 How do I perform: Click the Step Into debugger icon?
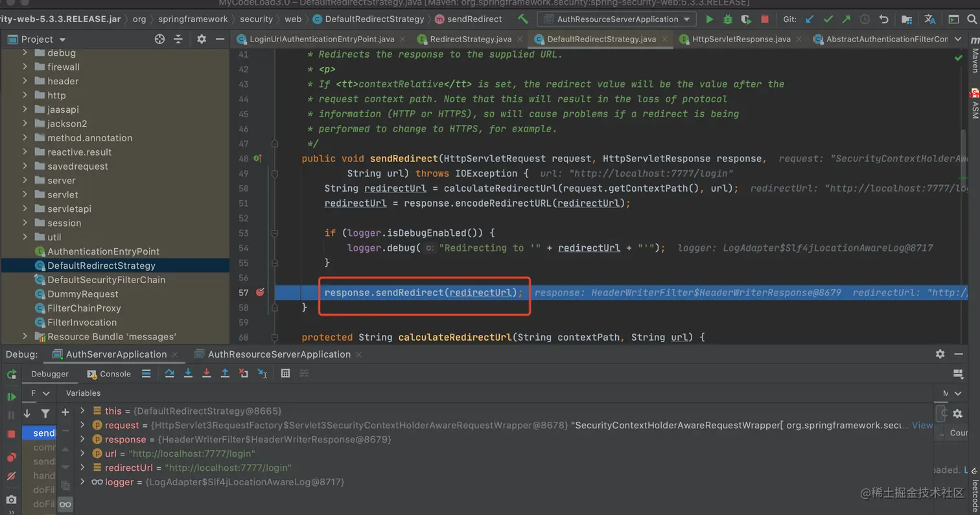point(188,373)
